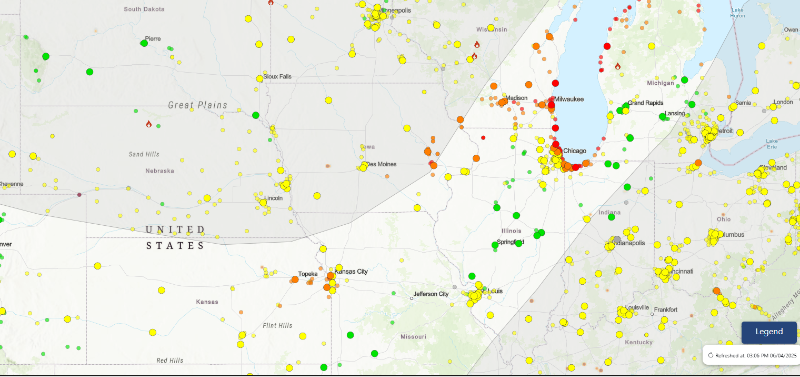800x377 pixels.
Task: Select the gray marker at Indianapolis
Action: (x=617, y=240)
